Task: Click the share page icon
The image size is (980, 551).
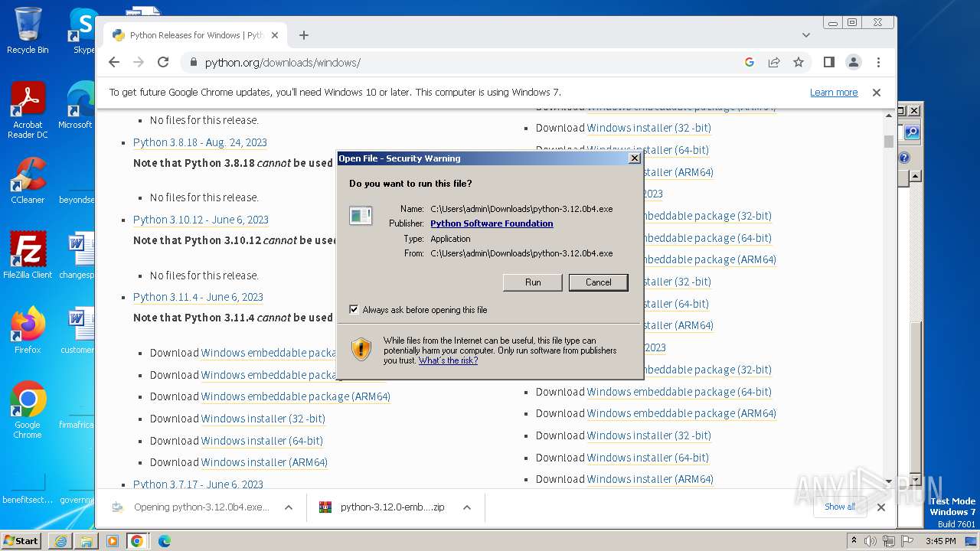Action: coord(774,63)
